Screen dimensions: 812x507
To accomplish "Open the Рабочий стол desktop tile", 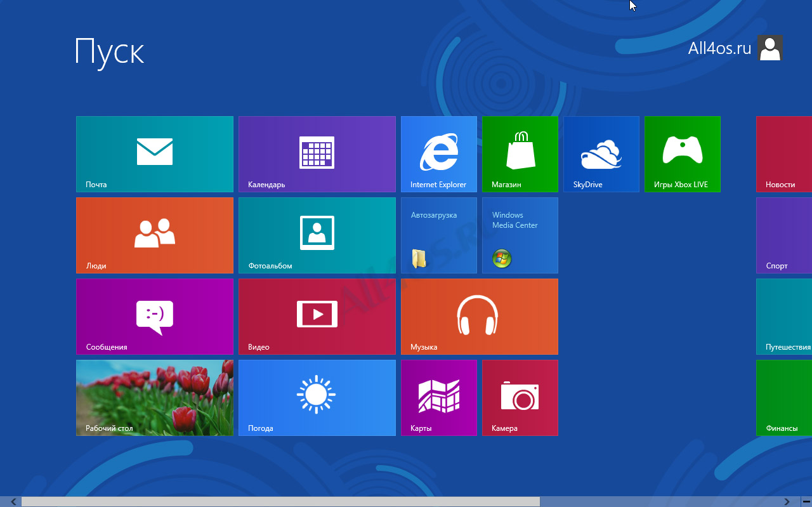I will pos(155,398).
